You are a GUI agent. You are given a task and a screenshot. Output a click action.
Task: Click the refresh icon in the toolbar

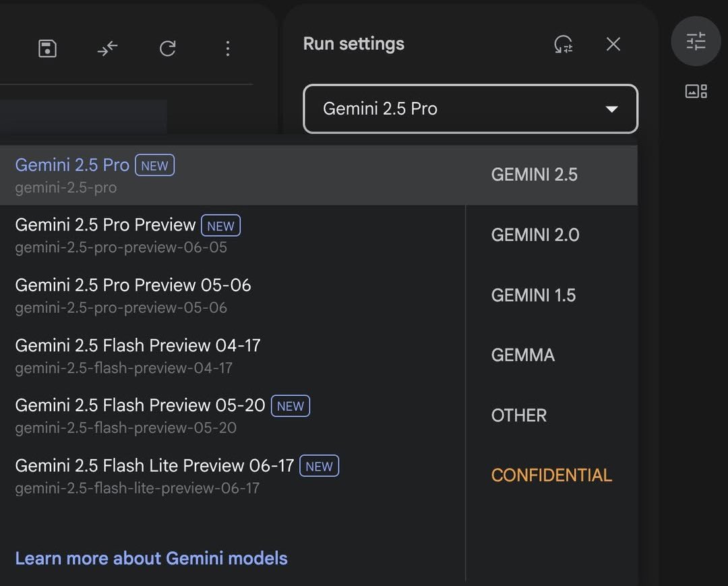(x=168, y=49)
